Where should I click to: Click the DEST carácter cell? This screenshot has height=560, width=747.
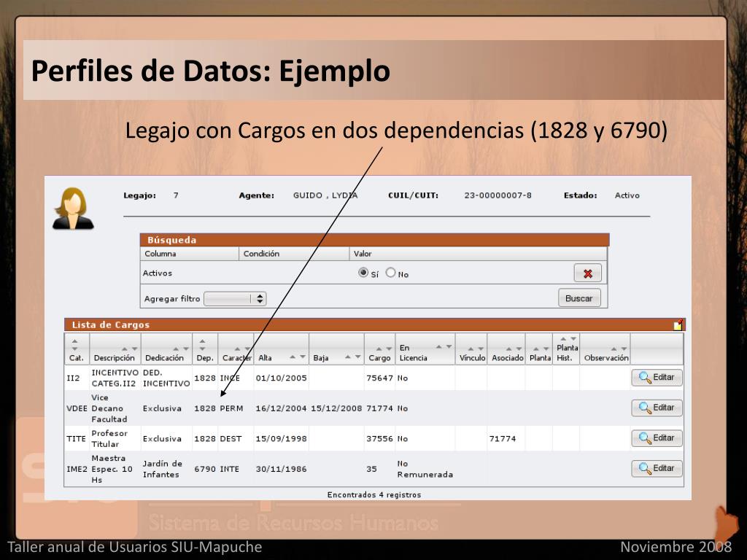pos(231,438)
